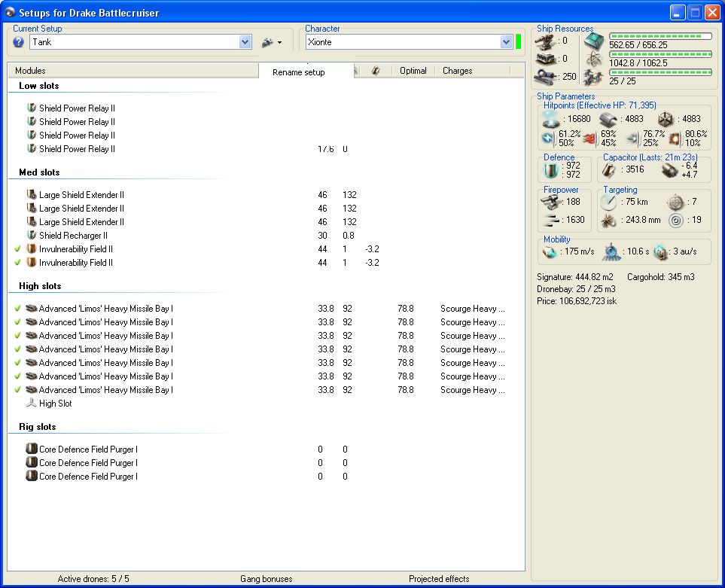Toggle the second Heavy Missile Bay checkmark
Screen dimensions: 725x588
[17, 321]
